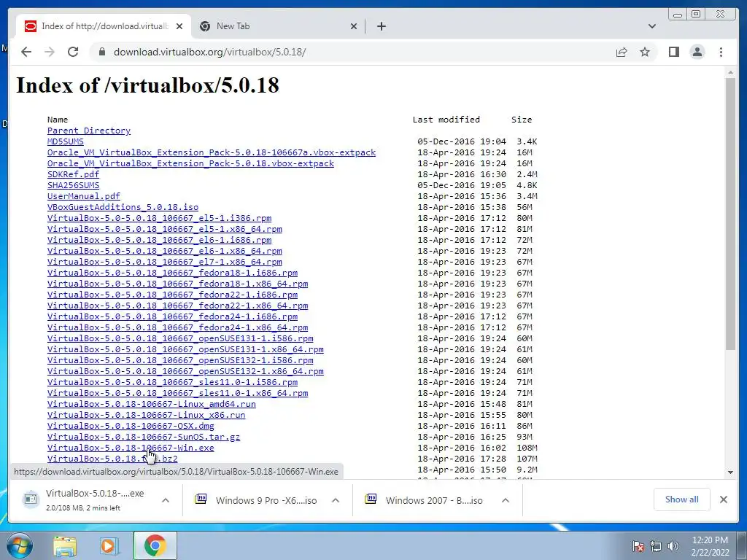747x560 pixels.
Task: Open the Chrome profile avatar
Action: point(697,52)
